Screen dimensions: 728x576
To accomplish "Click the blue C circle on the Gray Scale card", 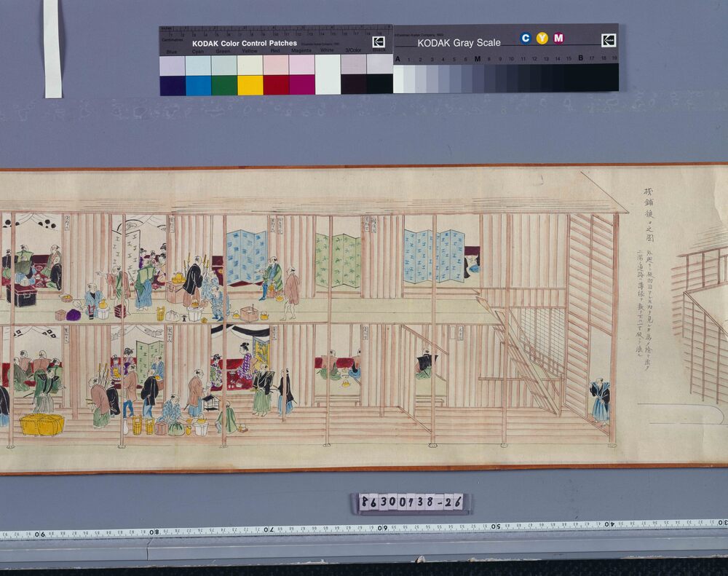I will [526, 38].
